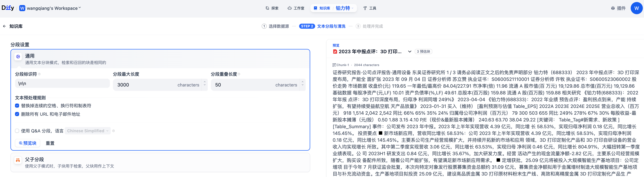
Task: Click step 3 处理并完成
Action: coord(369,26)
